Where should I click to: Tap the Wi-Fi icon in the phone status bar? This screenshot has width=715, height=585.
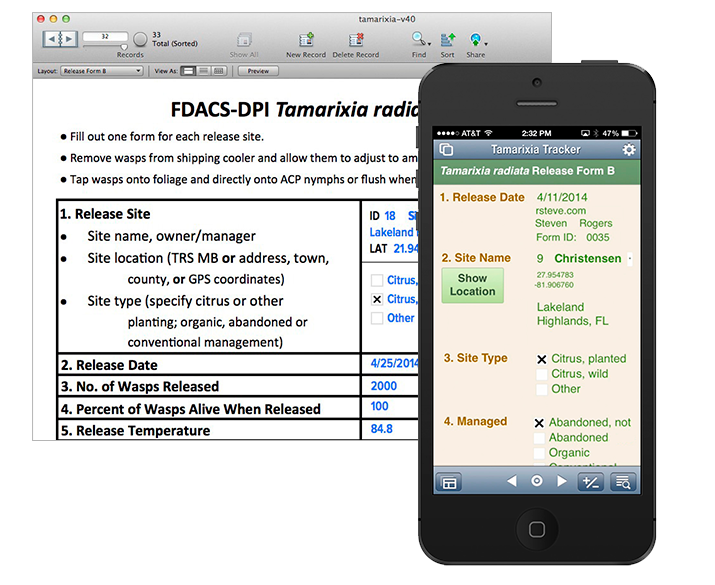(x=488, y=133)
